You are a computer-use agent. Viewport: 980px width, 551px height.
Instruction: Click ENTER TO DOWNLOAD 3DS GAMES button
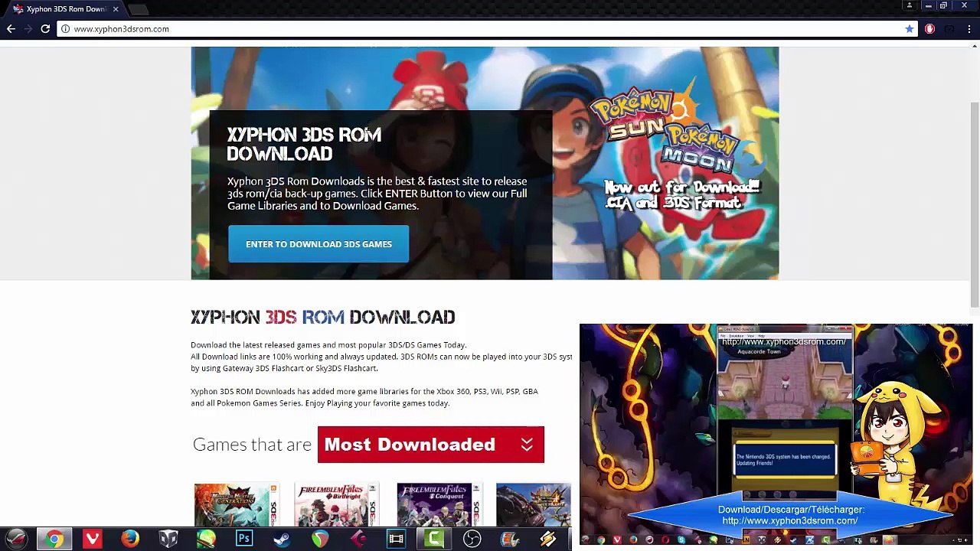coord(318,244)
